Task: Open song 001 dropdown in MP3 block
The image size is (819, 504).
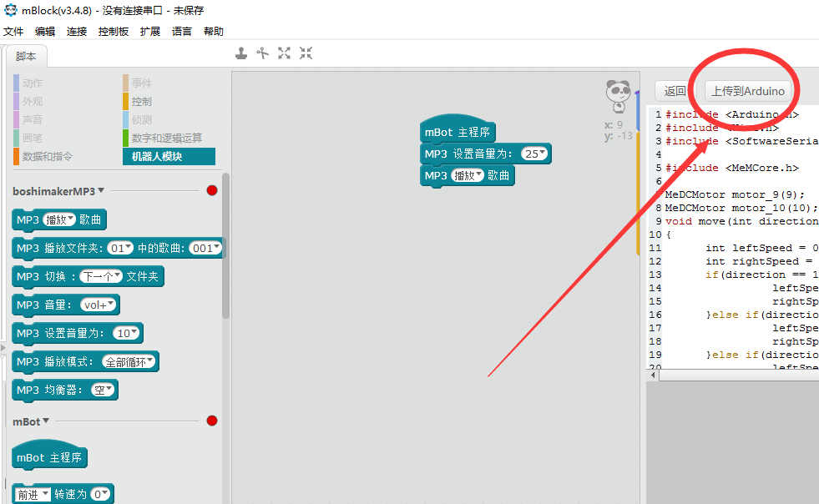Action: [x=205, y=248]
